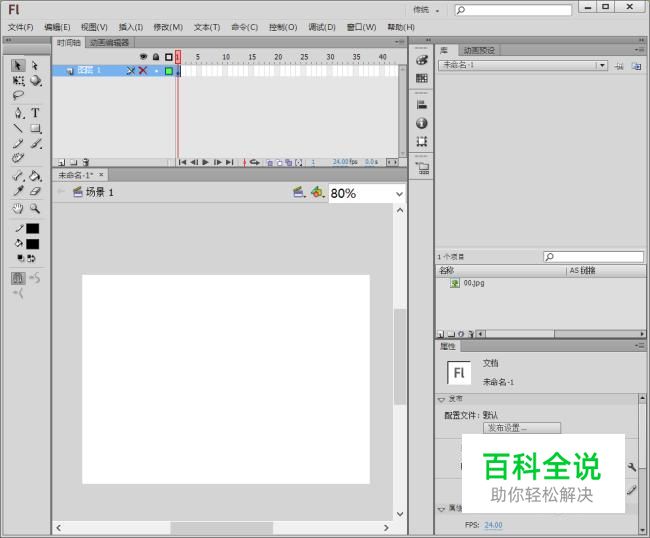Screen dimensions: 650x538
Task: Open the File menu
Action: pyautogui.click(x=20, y=27)
